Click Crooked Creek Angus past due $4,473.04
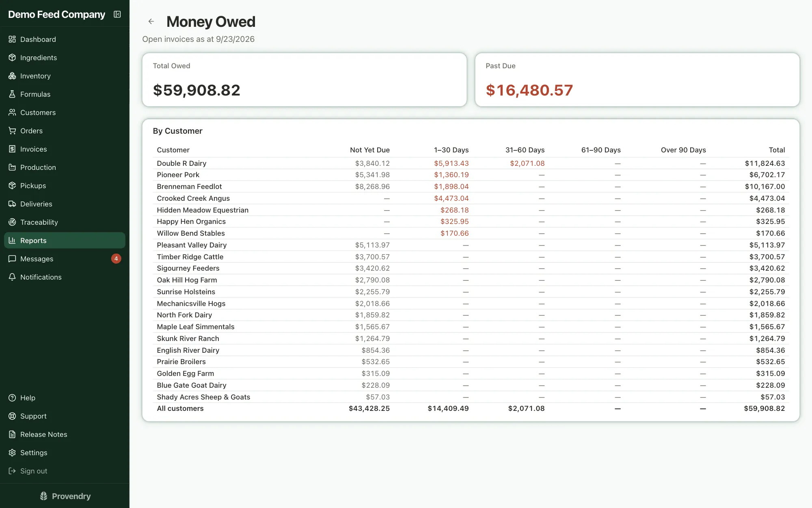This screenshot has height=508, width=812. click(x=451, y=198)
